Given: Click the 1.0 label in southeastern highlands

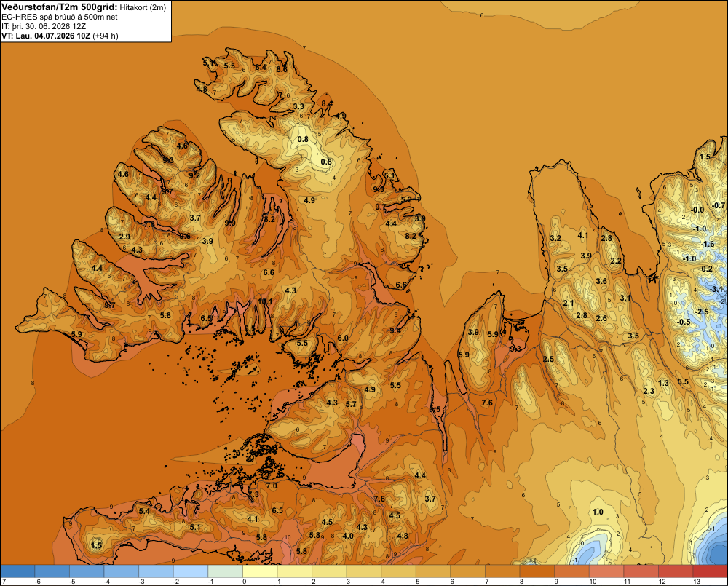Looking at the screenshot, I should point(598,512).
